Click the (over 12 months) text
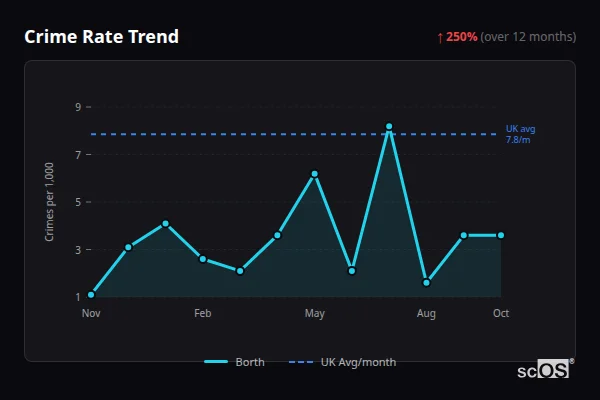Viewport: 600px width, 400px height. point(528,37)
